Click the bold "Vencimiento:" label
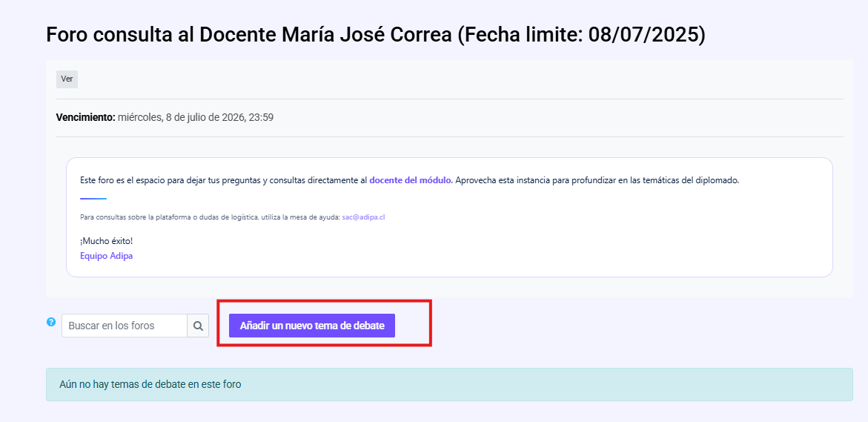The width and height of the screenshot is (868, 422). [86, 117]
